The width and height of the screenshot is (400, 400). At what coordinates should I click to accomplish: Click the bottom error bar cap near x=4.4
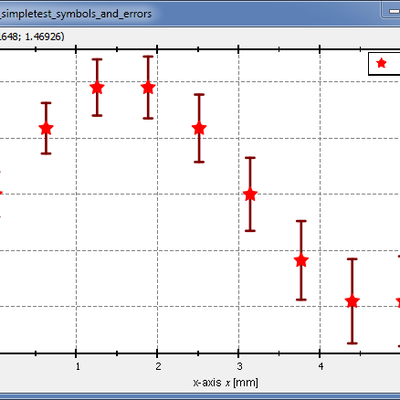coord(352,343)
